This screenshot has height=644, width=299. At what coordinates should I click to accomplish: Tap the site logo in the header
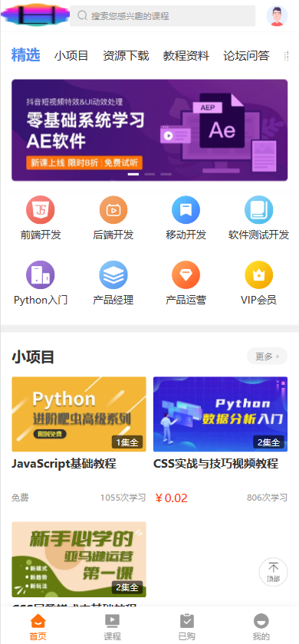click(x=35, y=15)
